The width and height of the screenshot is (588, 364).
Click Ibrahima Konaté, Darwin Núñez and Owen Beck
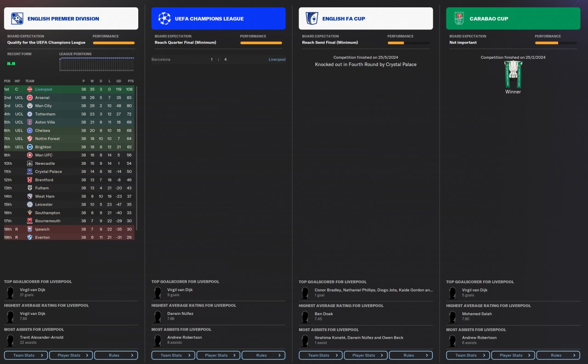tap(359, 338)
